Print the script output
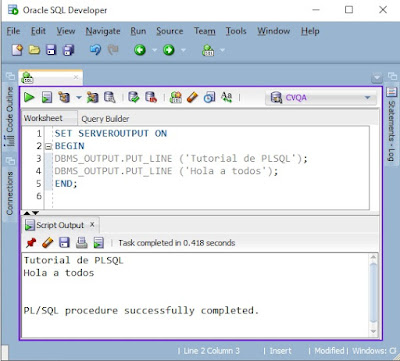Screen dimensions: 400x361 point(81,243)
